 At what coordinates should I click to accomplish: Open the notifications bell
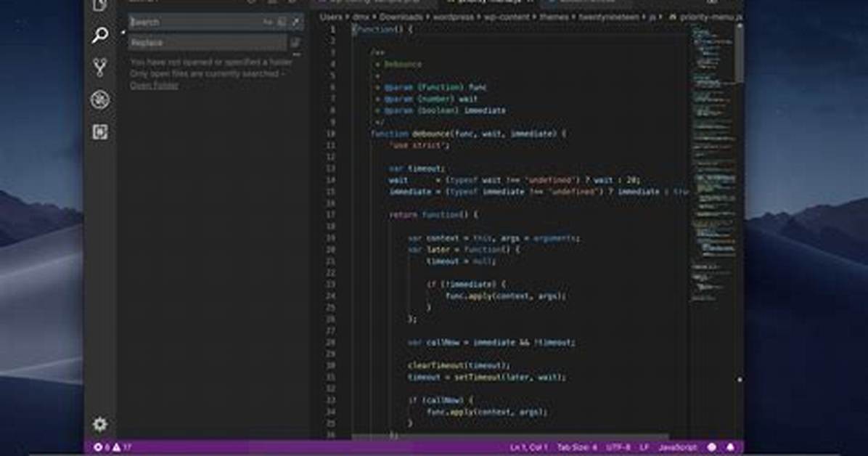[730, 447]
